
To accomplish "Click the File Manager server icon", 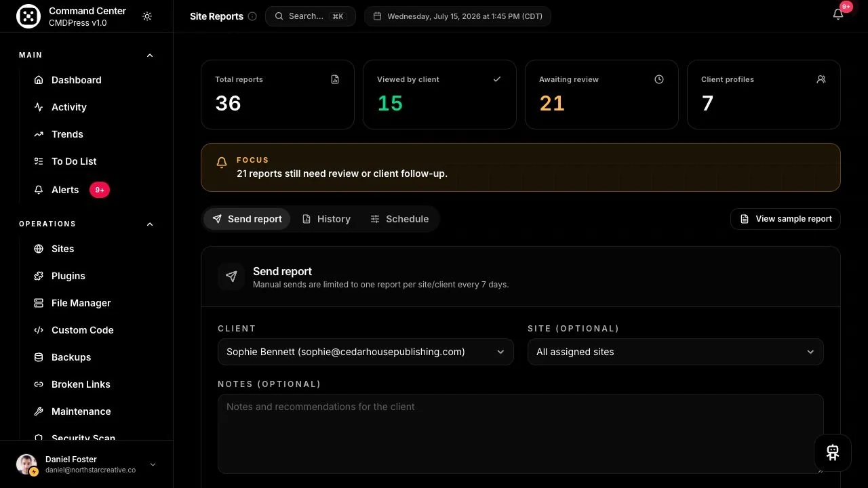I will 39,303.
